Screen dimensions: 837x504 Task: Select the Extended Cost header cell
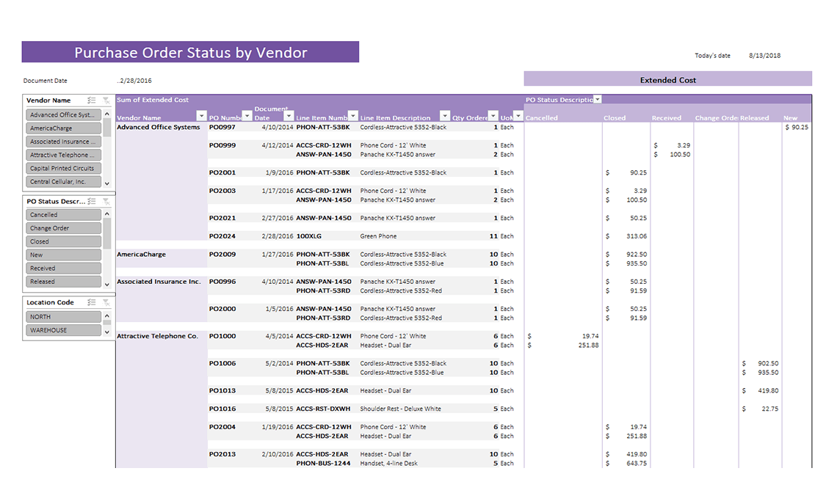coord(668,79)
